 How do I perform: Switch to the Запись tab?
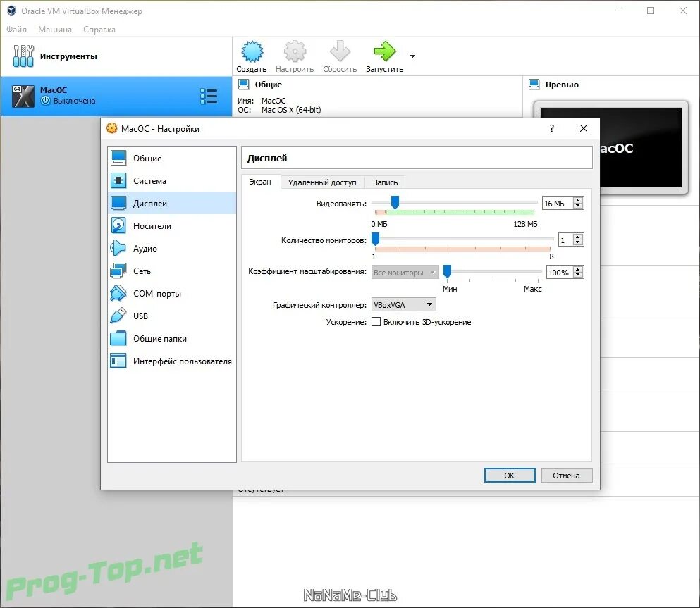(385, 182)
